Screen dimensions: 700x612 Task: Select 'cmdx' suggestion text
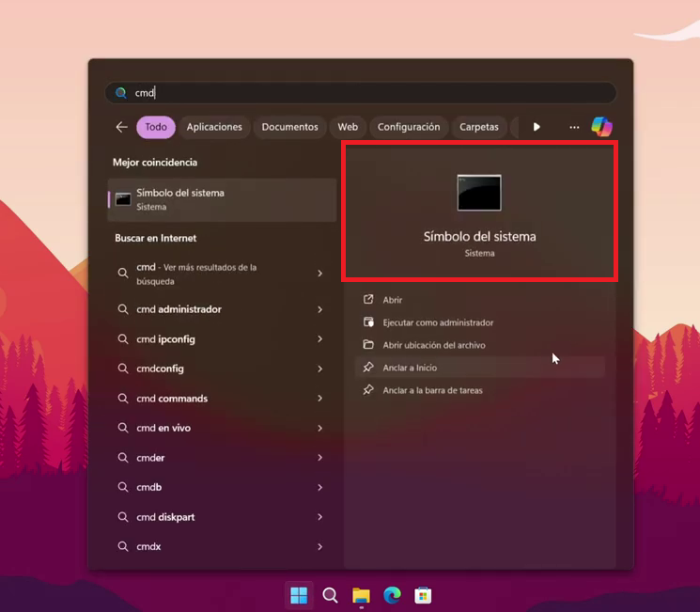click(x=148, y=546)
